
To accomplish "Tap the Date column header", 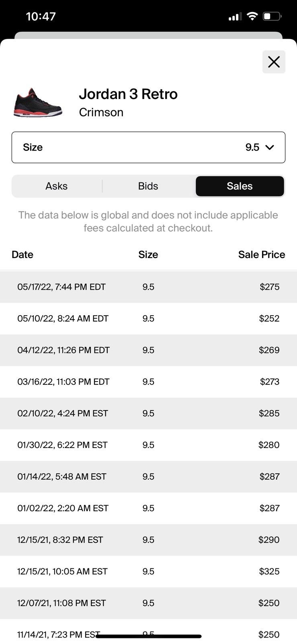I will tap(23, 254).
